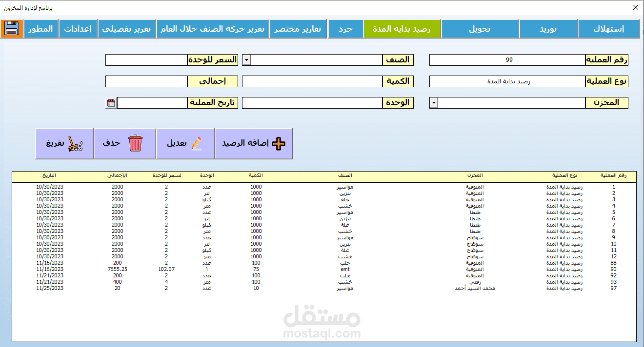Open the توريد tab
The height and width of the screenshot is (347, 644).
[548, 29]
